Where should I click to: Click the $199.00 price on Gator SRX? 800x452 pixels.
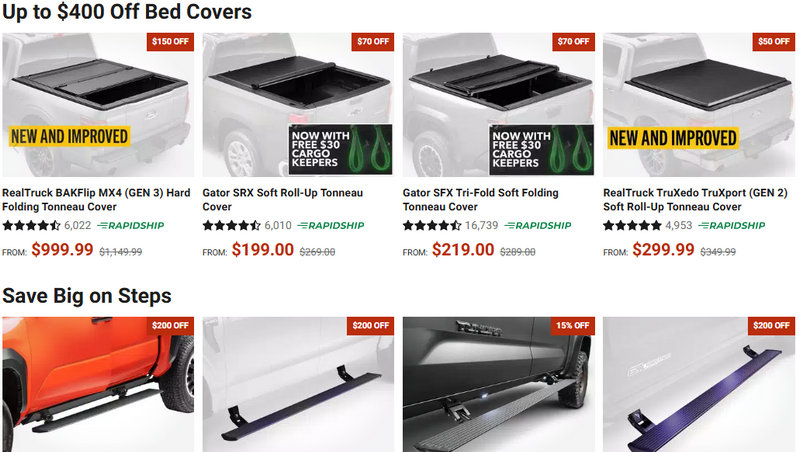(263, 249)
